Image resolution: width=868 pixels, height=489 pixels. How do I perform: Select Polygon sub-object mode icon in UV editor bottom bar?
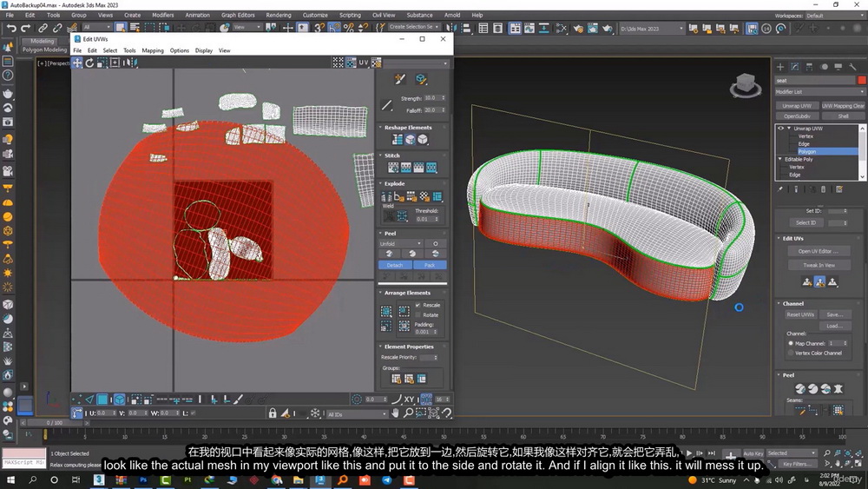click(x=102, y=400)
